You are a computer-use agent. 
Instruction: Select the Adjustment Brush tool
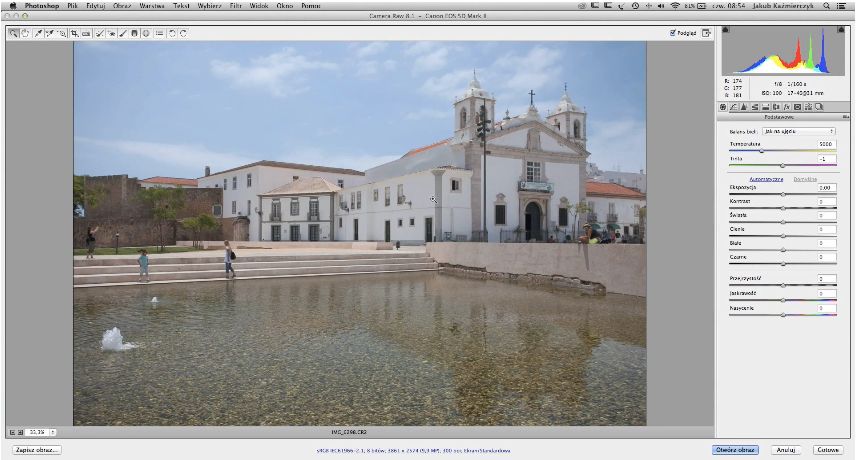pos(123,33)
